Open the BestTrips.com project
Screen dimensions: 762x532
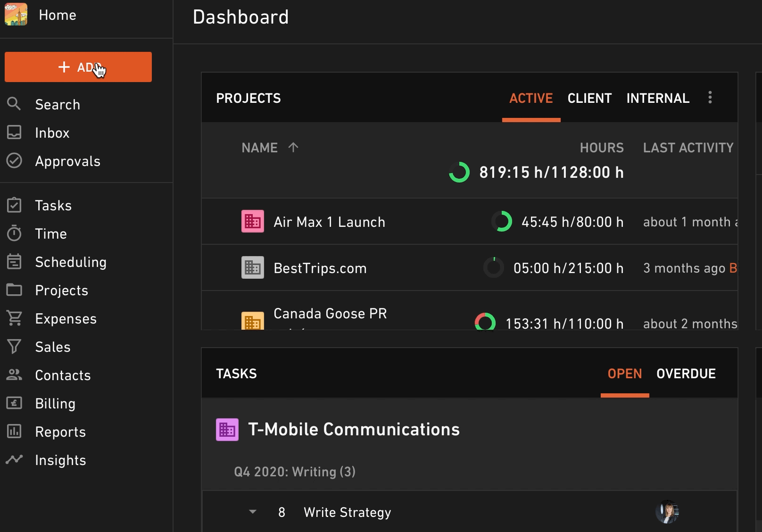[x=320, y=268]
